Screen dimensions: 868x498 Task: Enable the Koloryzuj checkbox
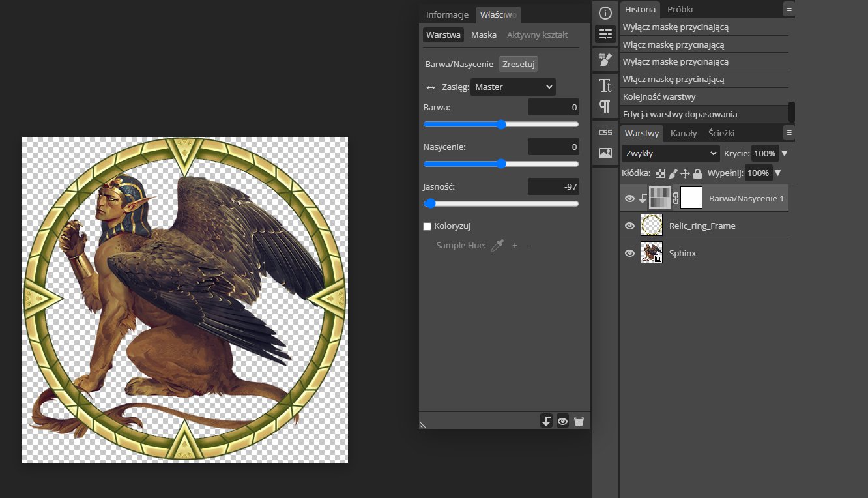tap(427, 226)
